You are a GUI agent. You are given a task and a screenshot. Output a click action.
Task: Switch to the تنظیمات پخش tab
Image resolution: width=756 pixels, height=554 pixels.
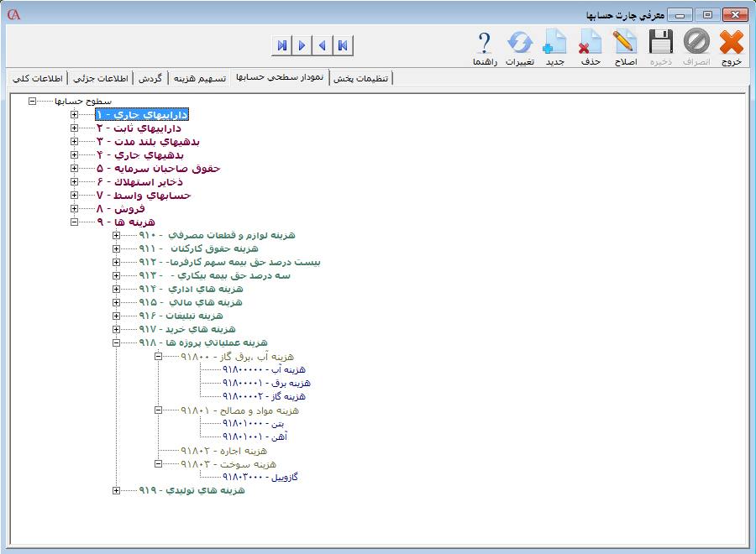tap(362, 78)
